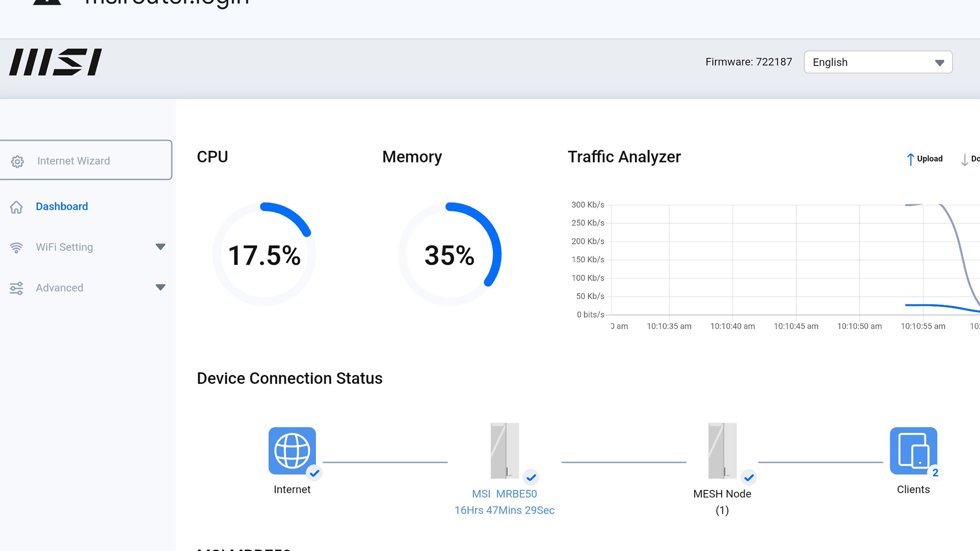The image size is (980, 551).
Task: Click the WiFi Setting signal icon
Action: point(16,247)
